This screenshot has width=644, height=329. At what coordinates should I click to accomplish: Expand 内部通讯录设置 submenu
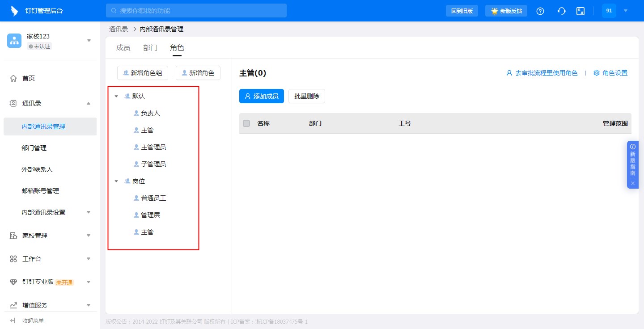coord(89,212)
